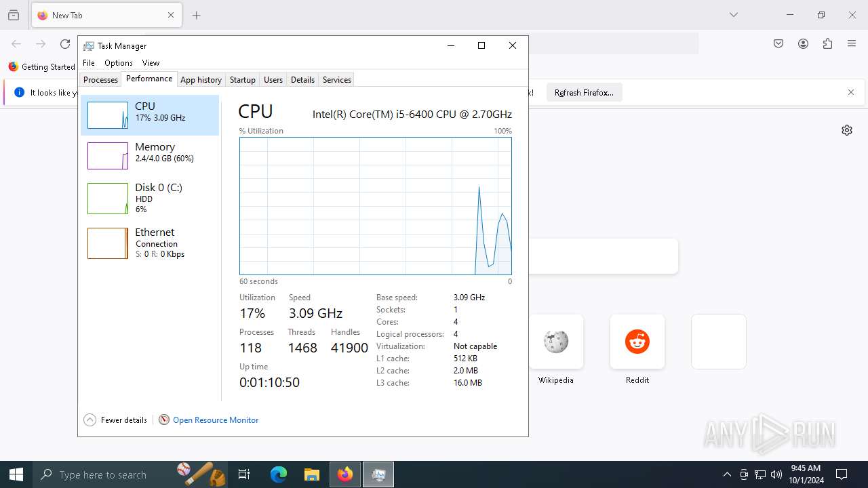Go to the Users tab

tap(273, 79)
